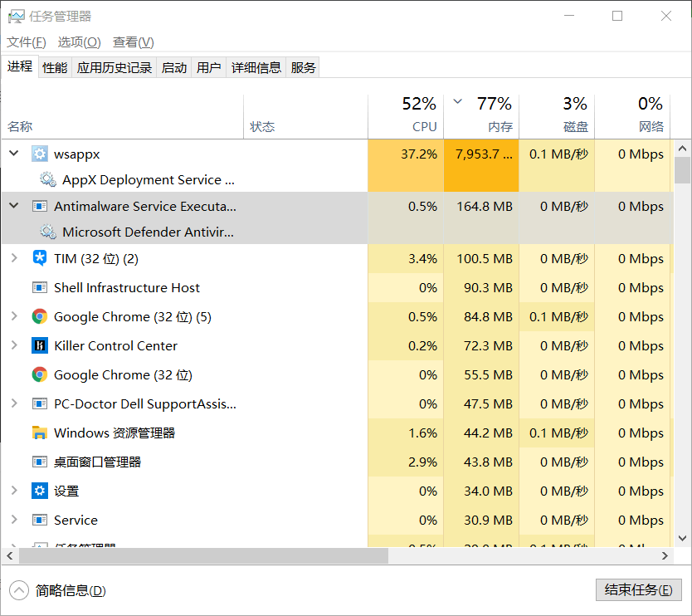Viewport: 692px width, 616px height.
Task: Click the 2.9% CPU value of 桌面窗口管理器
Action: (422, 462)
